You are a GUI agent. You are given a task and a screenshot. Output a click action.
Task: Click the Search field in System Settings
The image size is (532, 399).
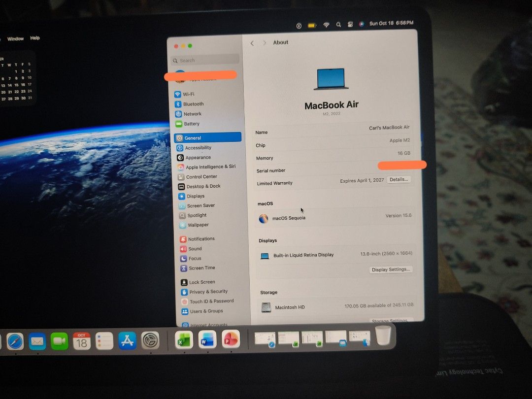tap(205, 60)
